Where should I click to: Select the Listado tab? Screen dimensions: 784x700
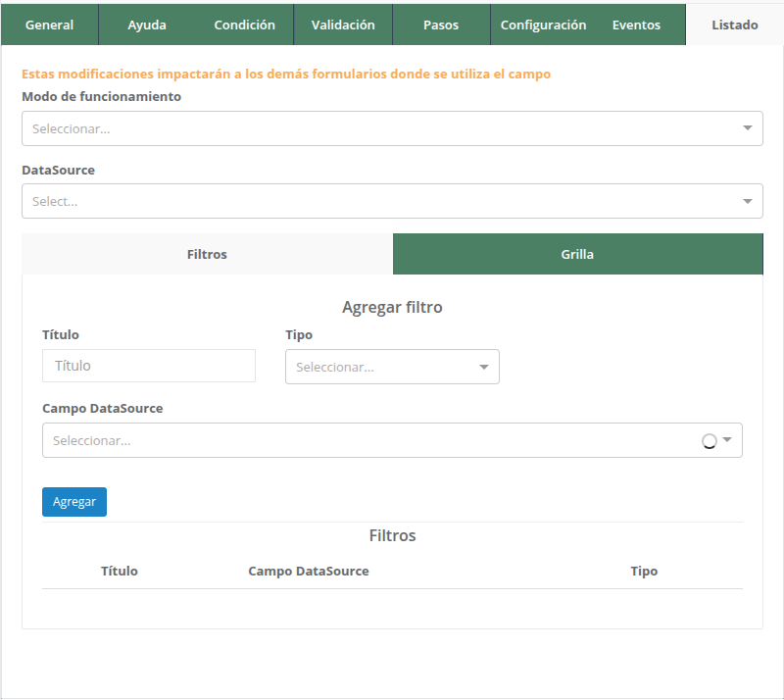pyautogui.click(x=734, y=25)
